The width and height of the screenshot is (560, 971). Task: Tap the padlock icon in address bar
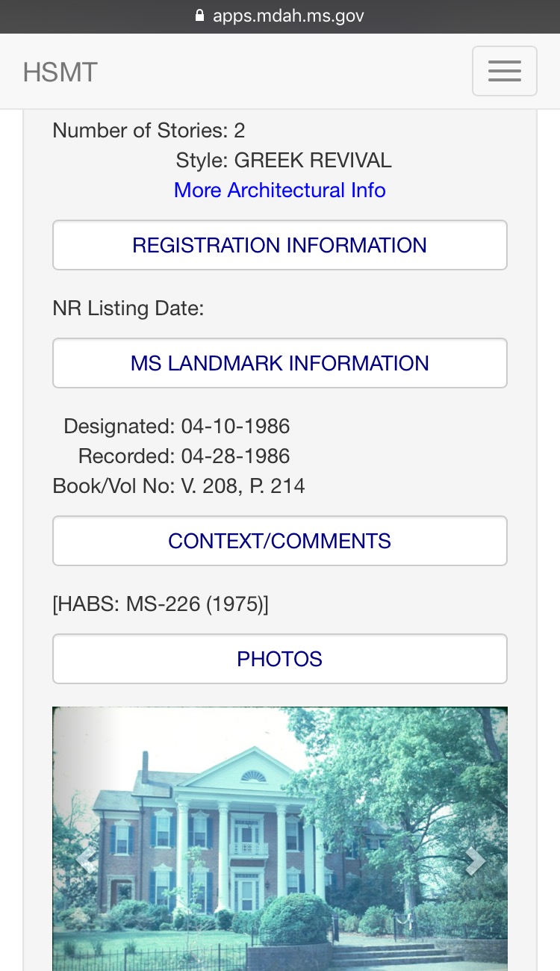pyautogui.click(x=199, y=16)
